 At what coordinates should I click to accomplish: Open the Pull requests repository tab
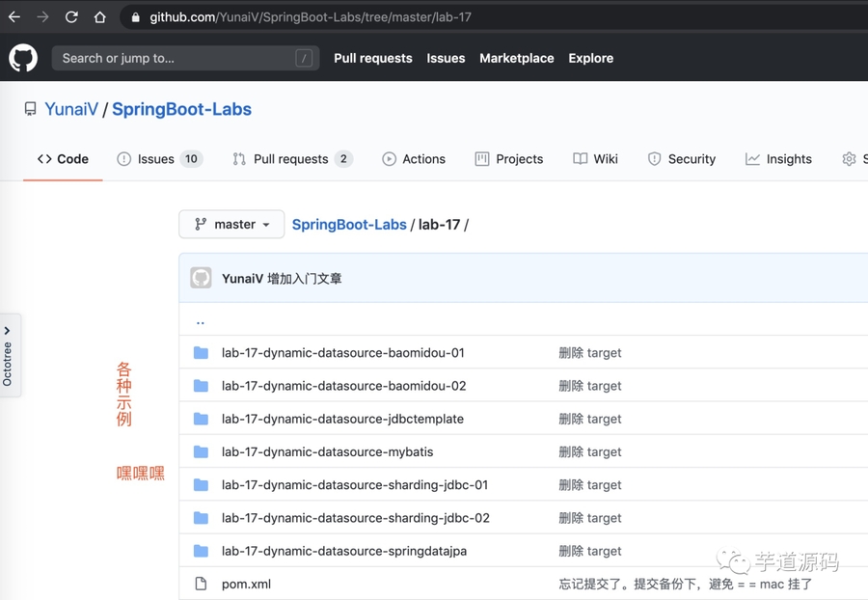tap(291, 159)
